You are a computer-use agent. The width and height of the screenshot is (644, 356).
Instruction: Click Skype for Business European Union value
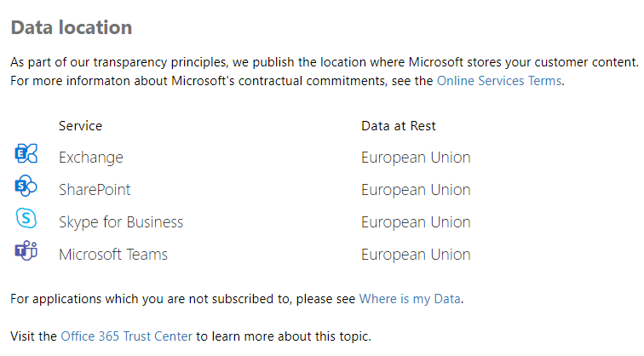(x=416, y=222)
